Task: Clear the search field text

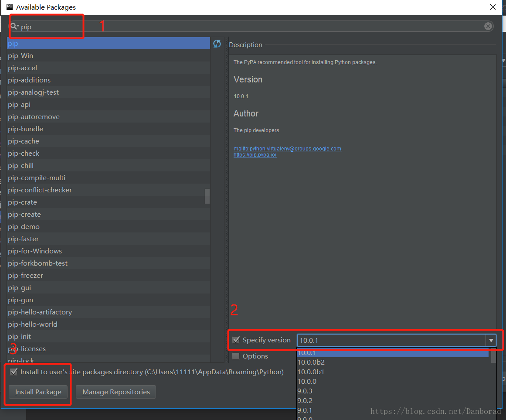Action: click(488, 27)
